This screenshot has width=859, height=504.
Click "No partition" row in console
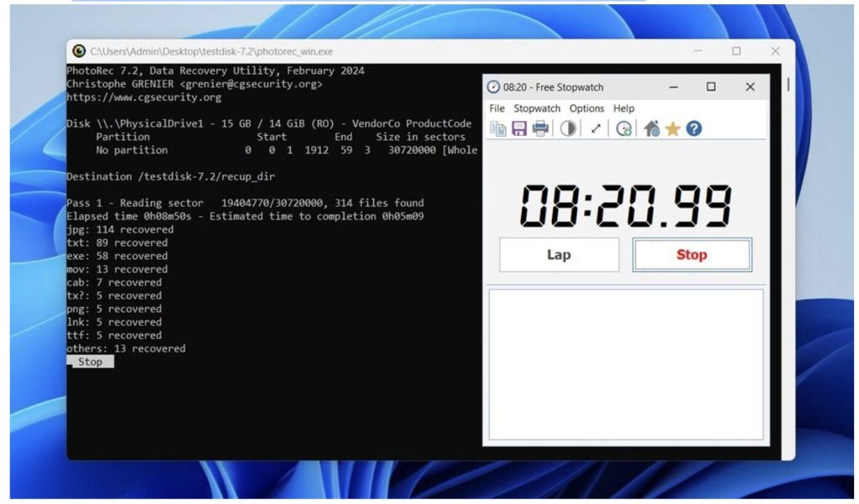(x=287, y=150)
